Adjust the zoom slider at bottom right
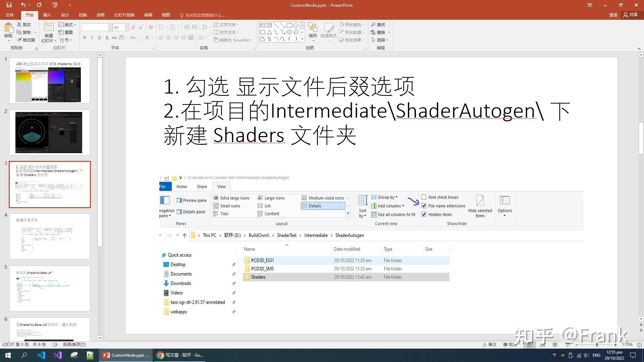644x362 pixels. [x=597, y=345]
